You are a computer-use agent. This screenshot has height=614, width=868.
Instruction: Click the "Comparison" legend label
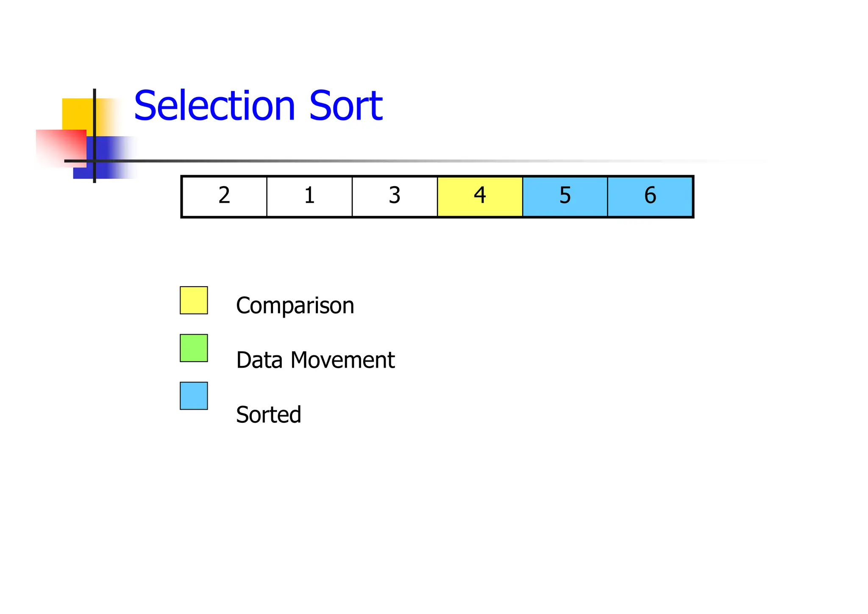coord(295,305)
